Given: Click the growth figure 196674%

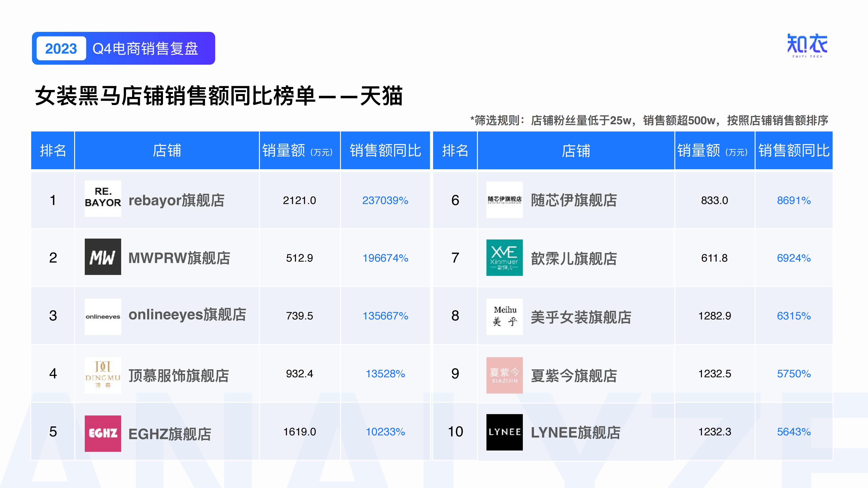Looking at the screenshot, I should tap(385, 258).
